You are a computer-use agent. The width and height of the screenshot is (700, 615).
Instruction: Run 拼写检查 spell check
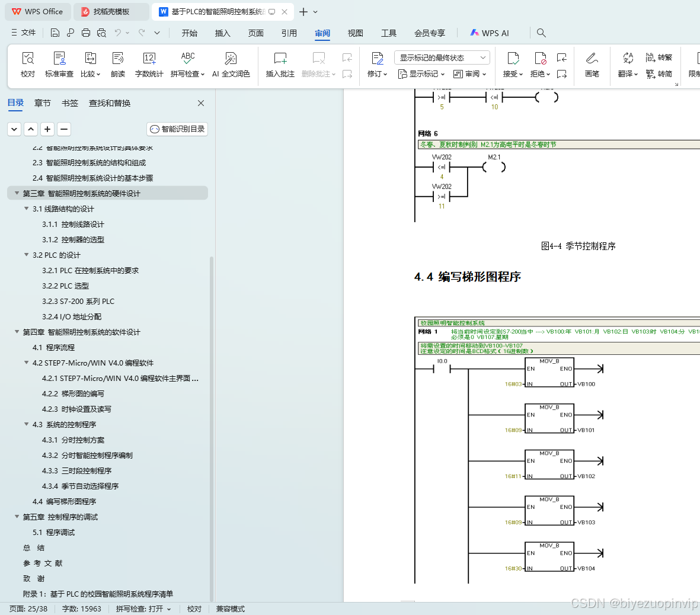click(187, 64)
